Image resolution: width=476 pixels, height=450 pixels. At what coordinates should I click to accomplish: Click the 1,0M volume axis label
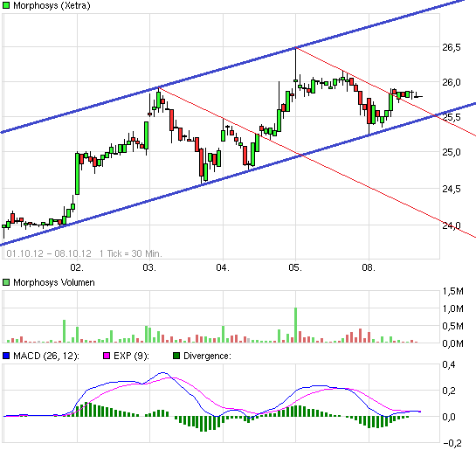coord(452,308)
